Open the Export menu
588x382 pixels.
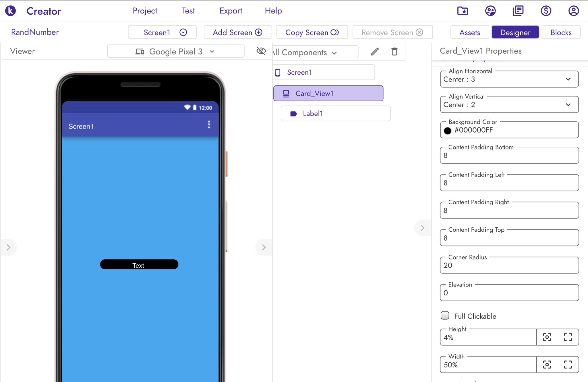(x=231, y=11)
